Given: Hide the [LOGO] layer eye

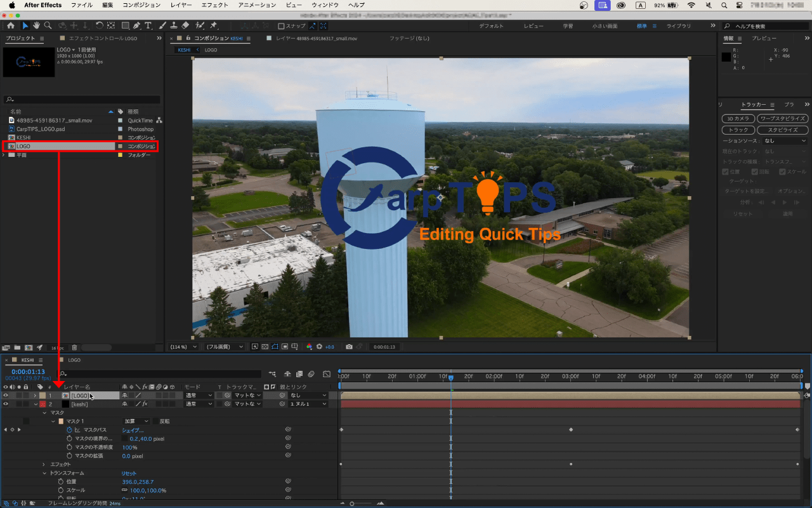Looking at the screenshot, I should point(6,396).
